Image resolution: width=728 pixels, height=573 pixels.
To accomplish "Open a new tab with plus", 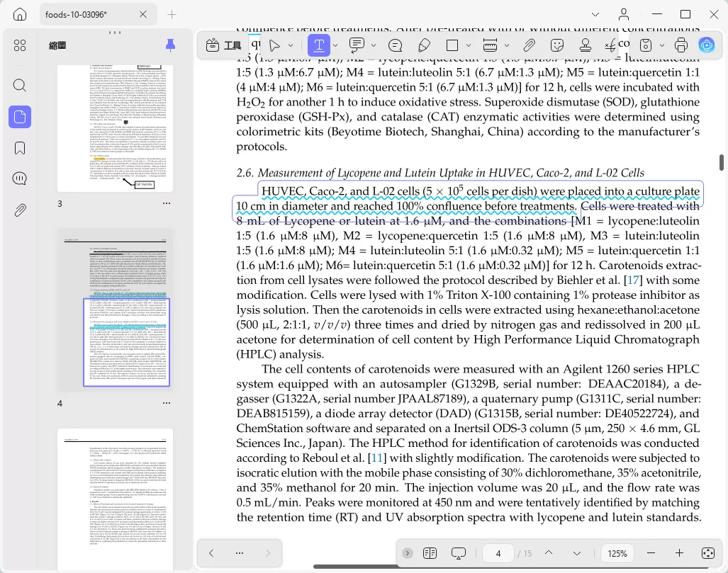I will (x=172, y=14).
